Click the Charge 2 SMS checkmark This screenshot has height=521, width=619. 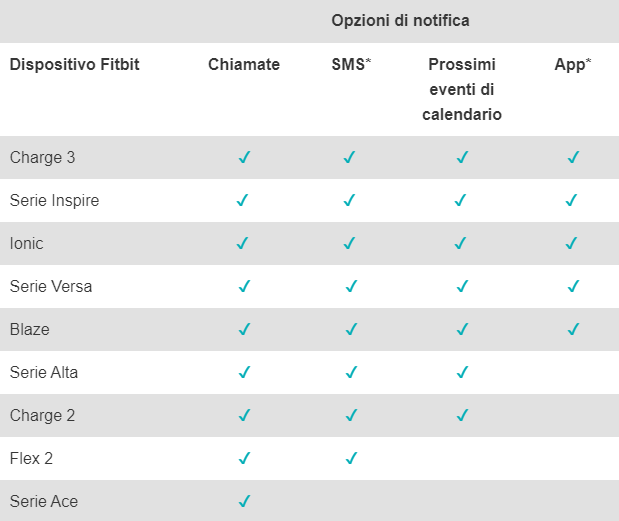(351, 415)
